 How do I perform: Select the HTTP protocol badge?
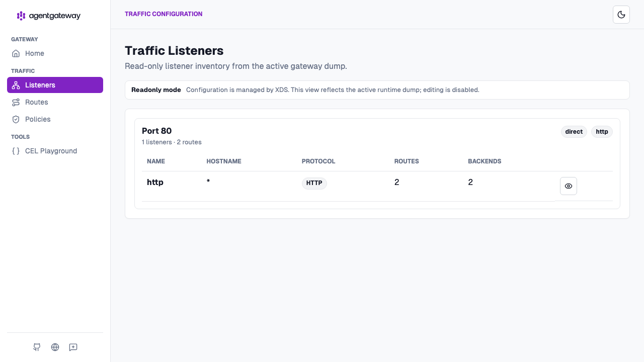coord(314,183)
